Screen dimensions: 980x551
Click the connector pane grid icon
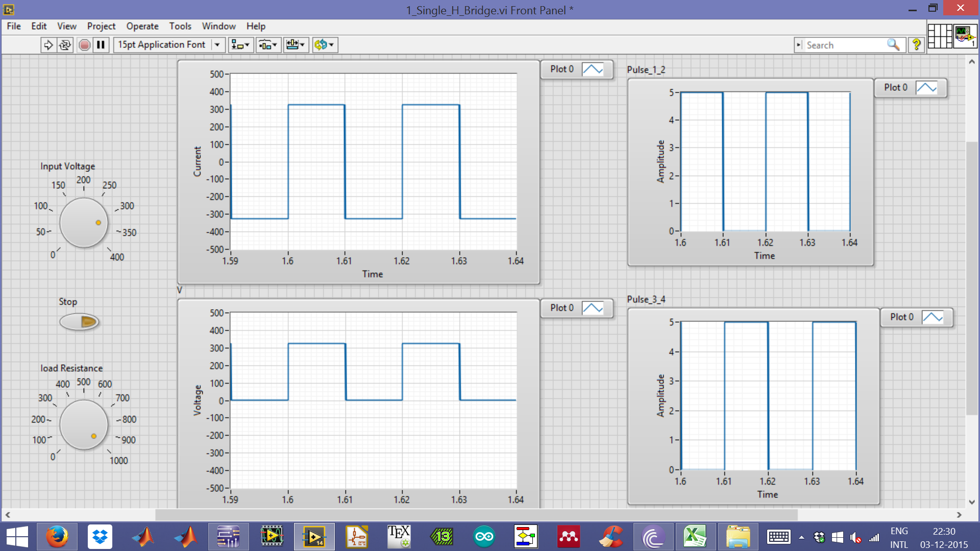tap(940, 36)
